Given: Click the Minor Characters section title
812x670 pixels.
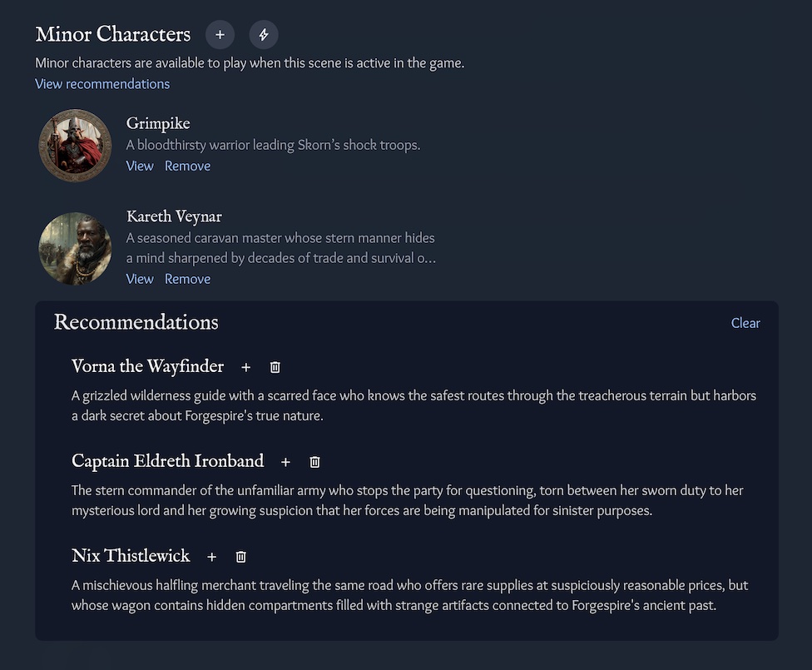Looking at the screenshot, I should coord(112,35).
